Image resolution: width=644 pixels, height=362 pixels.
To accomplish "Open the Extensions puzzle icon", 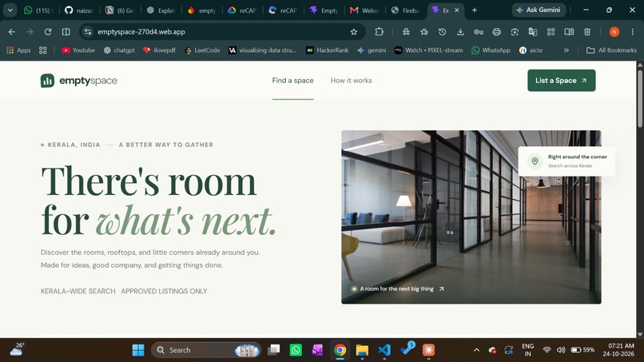I will pyautogui.click(x=379, y=32).
